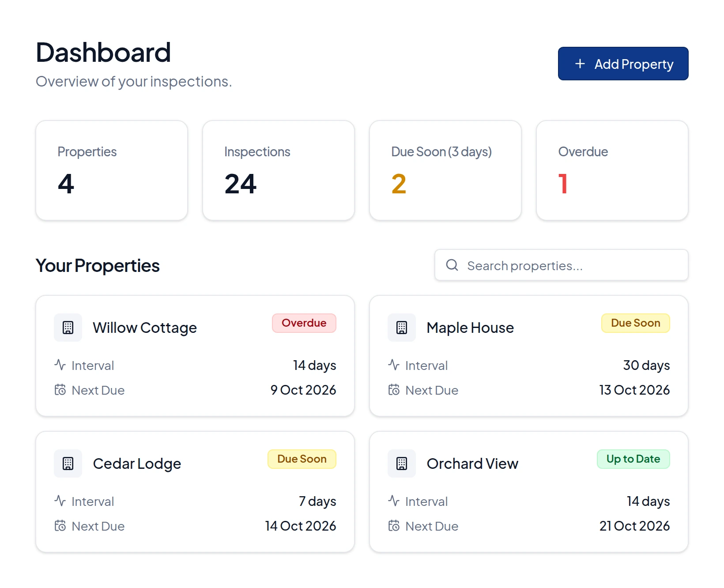Screen dimensions: 724x588
Task: Click the Next Due calendar icon in Orchard View
Action: [394, 525]
